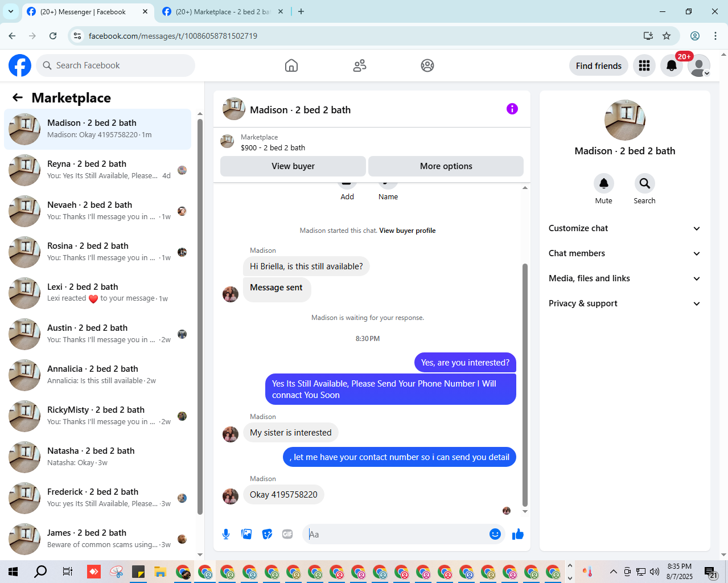
Task: Open the Facebook menu grid icon
Action: (644, 65)
